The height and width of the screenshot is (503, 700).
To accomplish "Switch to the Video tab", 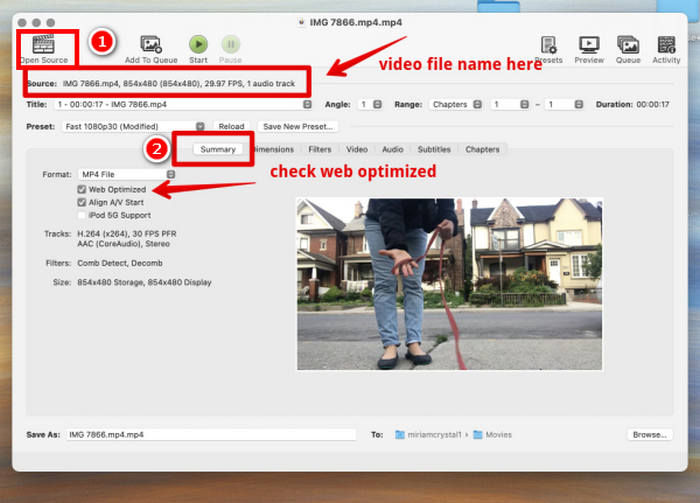I will click(357, 149).
